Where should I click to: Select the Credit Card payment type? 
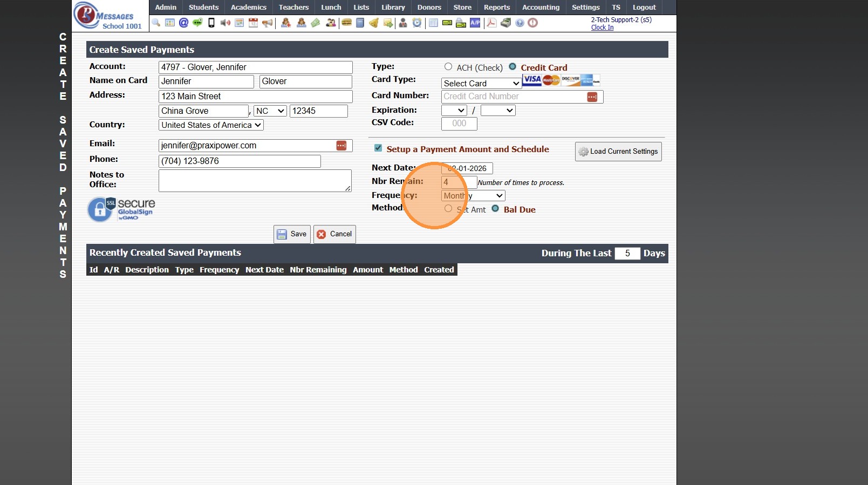click(x=512, y=67)
